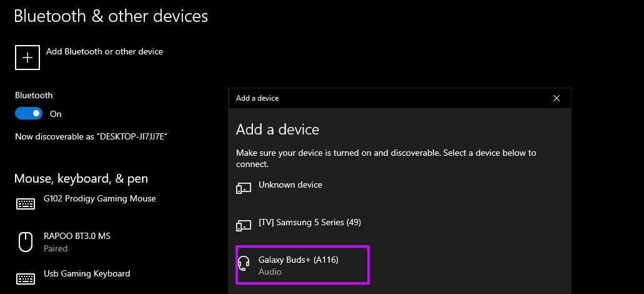
Task: Click the RAPOO BT3.0 MS mouse icon
Action: 26,242
